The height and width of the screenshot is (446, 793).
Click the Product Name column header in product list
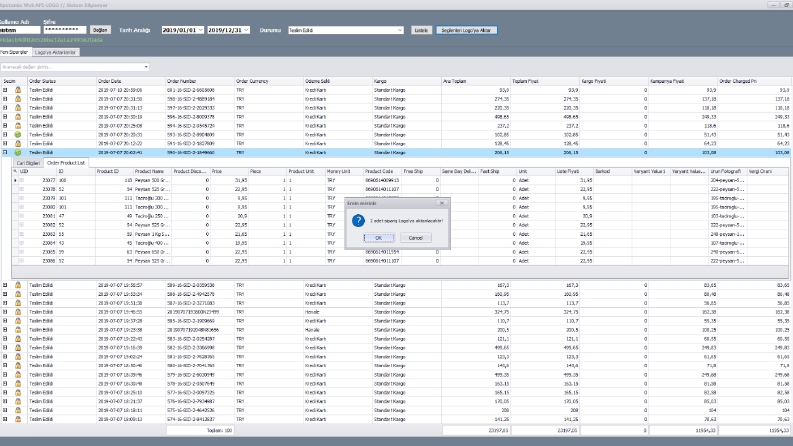pos(152,171)
